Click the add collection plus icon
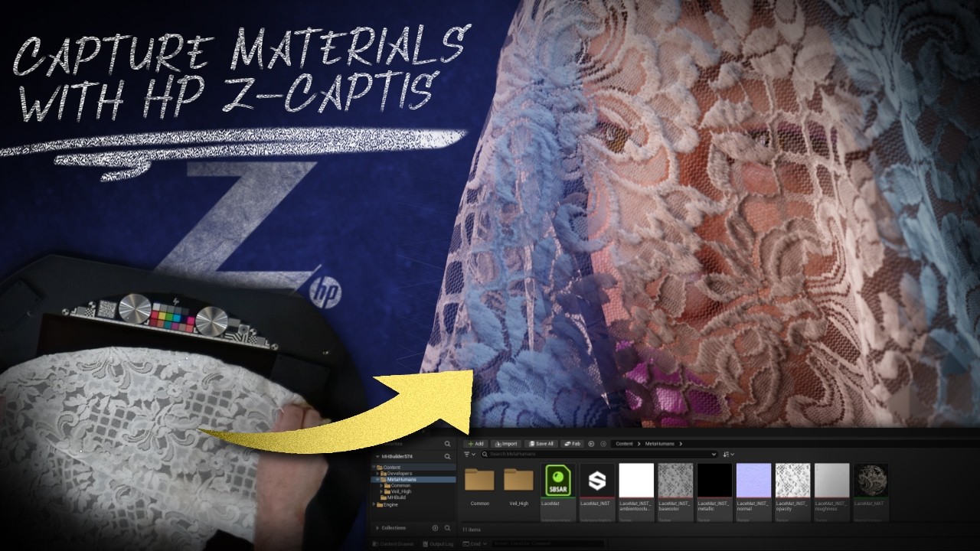 tap(435, 528)
